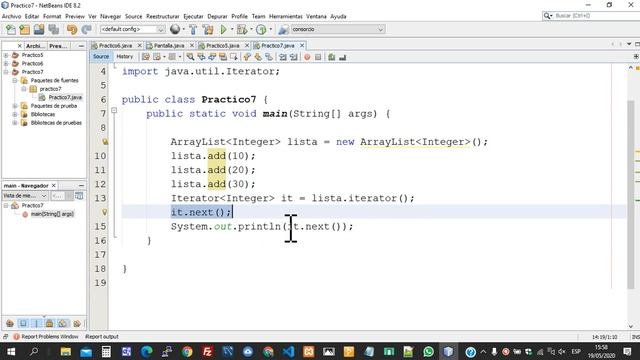Open Google Chrome from the taskbar
640x360 pixels.
pyautogui.click(x=187, y=351)
